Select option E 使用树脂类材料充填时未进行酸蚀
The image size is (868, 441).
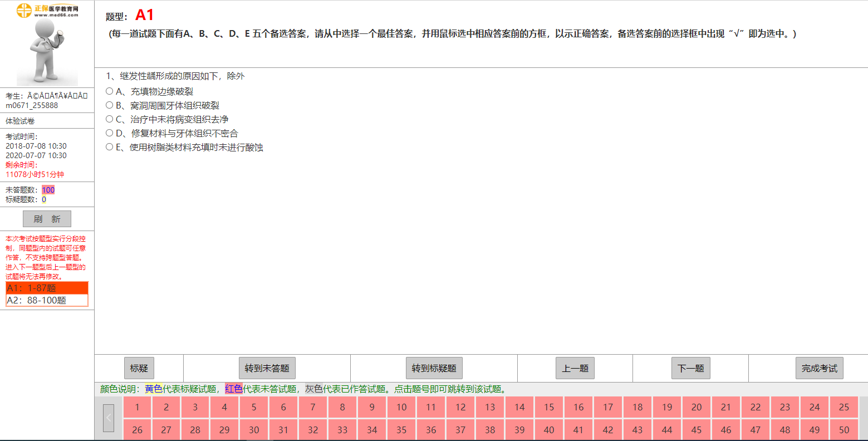point(110,147)
